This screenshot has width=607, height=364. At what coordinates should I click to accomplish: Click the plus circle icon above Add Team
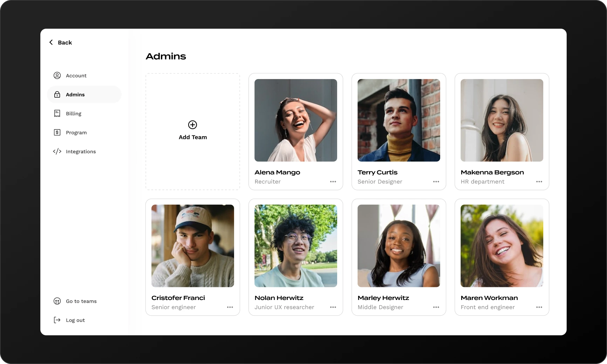click(x=193, y=125)
